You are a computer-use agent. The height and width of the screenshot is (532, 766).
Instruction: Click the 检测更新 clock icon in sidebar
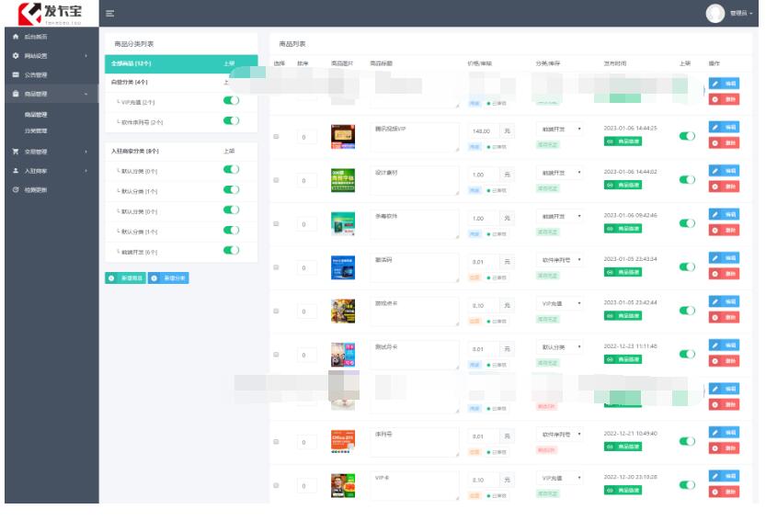16,190
